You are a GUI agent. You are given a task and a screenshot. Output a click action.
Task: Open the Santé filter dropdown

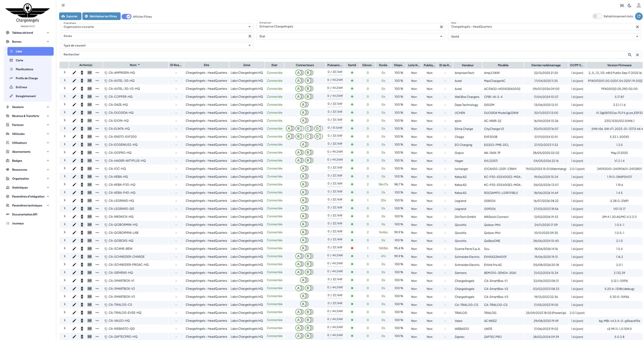[544, 36]
